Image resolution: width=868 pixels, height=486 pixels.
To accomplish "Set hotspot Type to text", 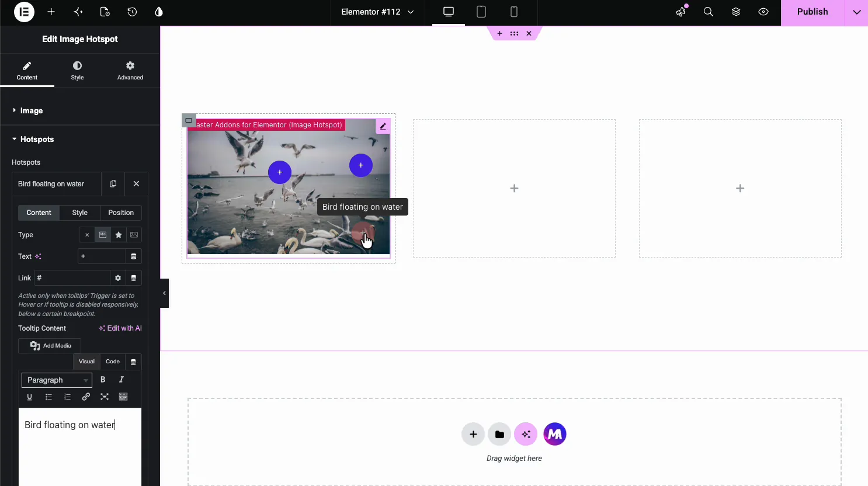I will pyautogui.click(x=103, y=235).
